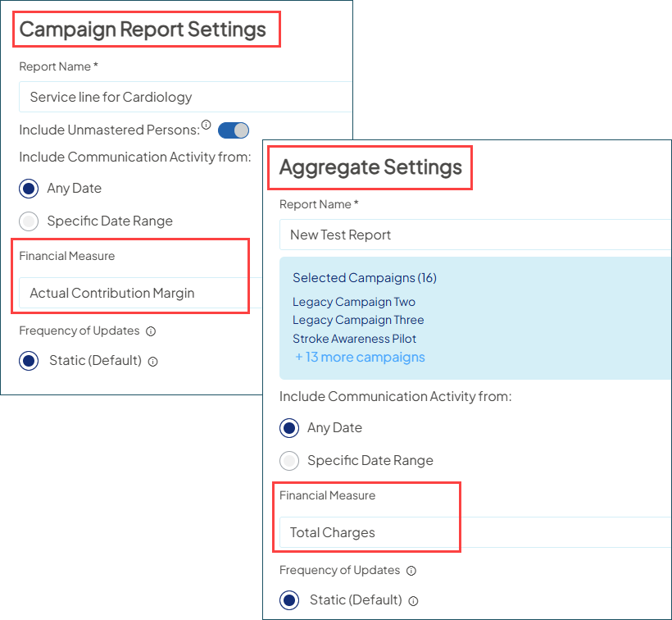Choose Any Date in Aggregate Settings

[289, 427]
